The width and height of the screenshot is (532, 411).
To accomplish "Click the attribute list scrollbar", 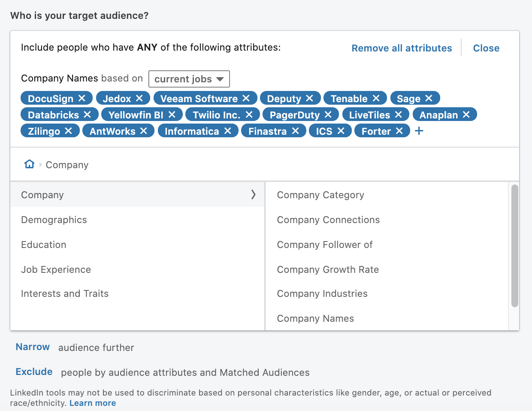I will tap(515, 246).
